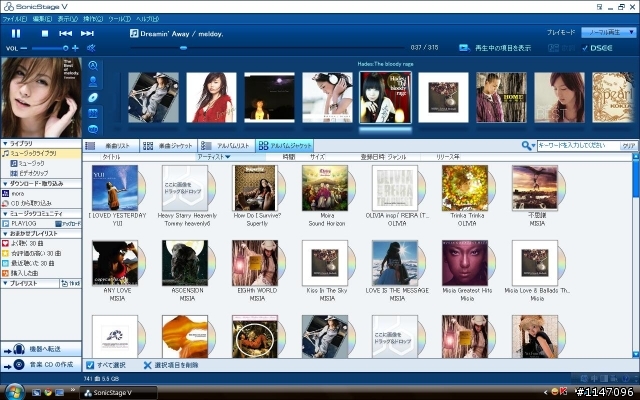Mute audio with the speaker icon
This screenshot has height=400, width=640.
coord(91,48)
